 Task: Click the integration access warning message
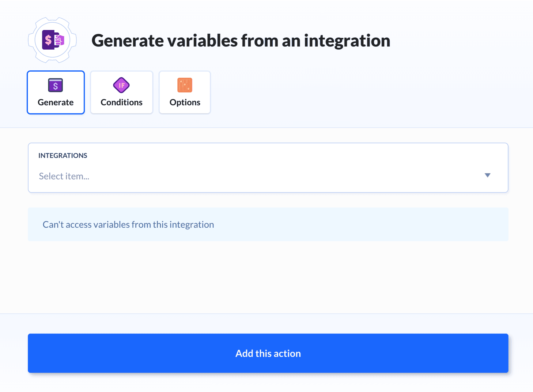pos(128,224)
